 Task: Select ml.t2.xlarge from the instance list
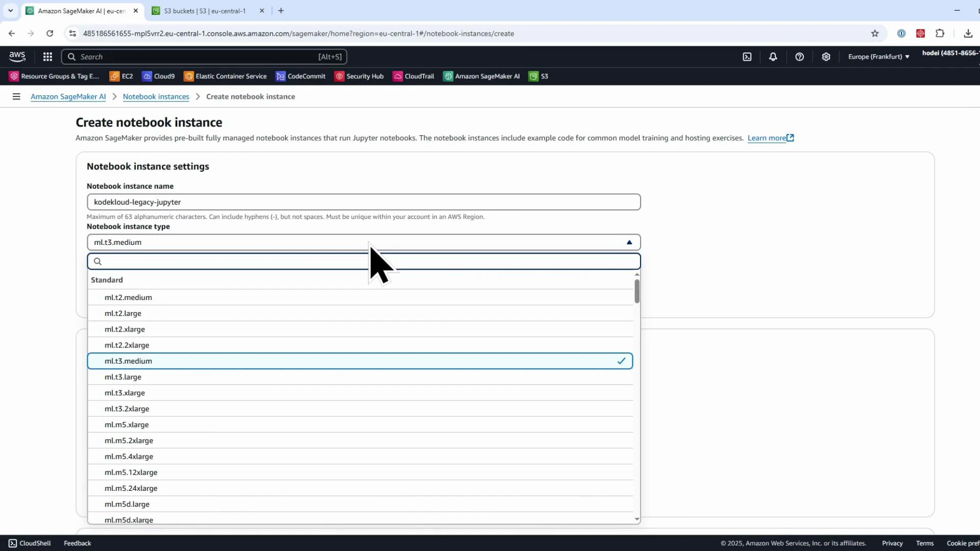(125, 329)
